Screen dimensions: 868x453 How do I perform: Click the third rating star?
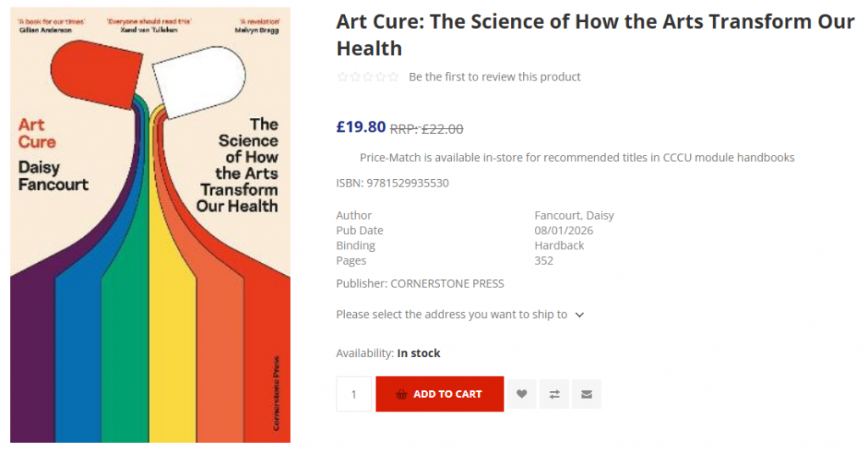coord(368,77)
